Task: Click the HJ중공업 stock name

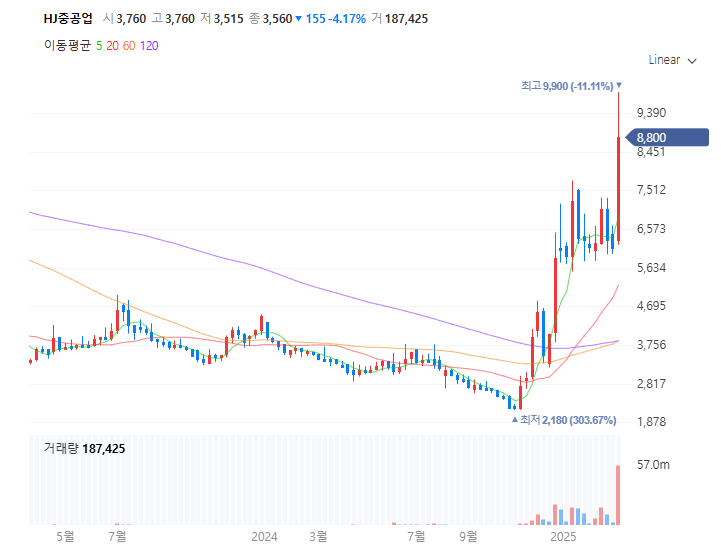Action: 68,19
